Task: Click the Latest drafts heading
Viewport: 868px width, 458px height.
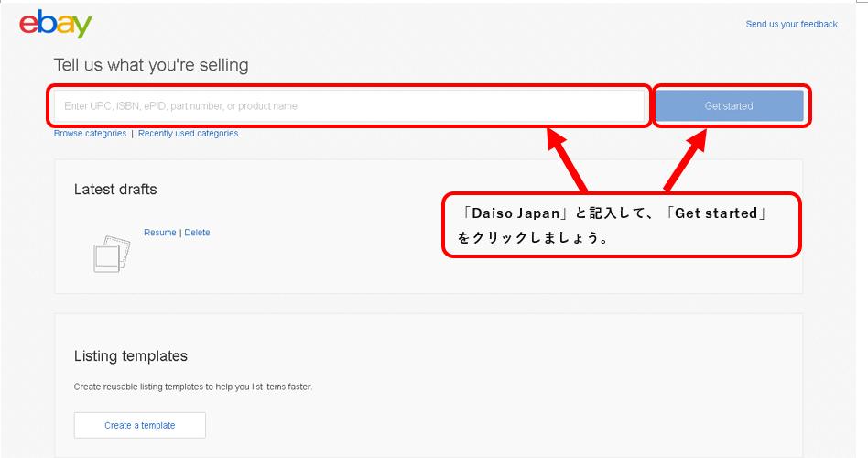Action: point(115,190)
